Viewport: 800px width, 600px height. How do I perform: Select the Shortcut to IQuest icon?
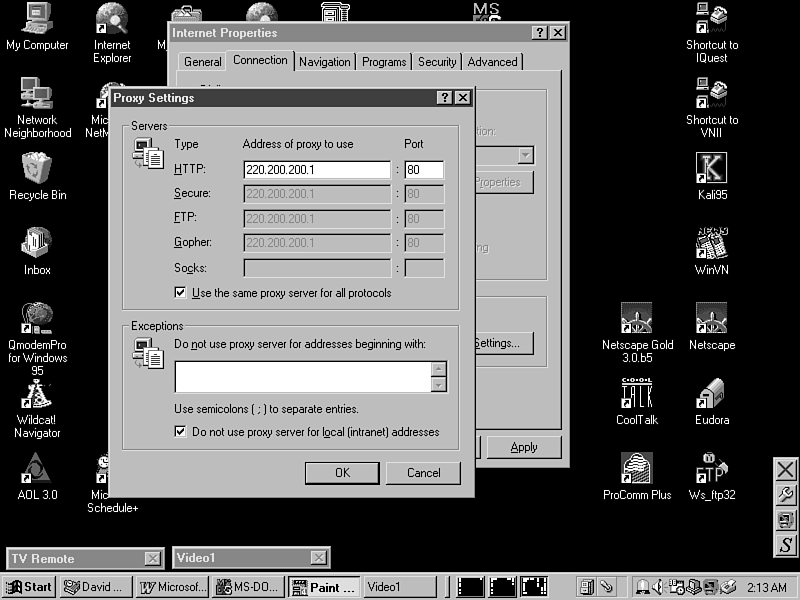[x=712, y=32]
